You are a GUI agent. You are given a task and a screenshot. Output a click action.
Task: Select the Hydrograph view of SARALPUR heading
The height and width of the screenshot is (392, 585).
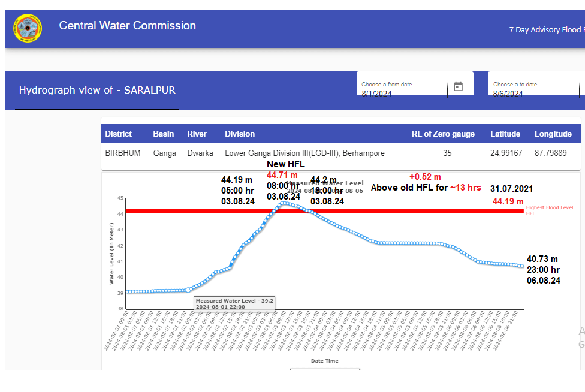tap(97, 90)
